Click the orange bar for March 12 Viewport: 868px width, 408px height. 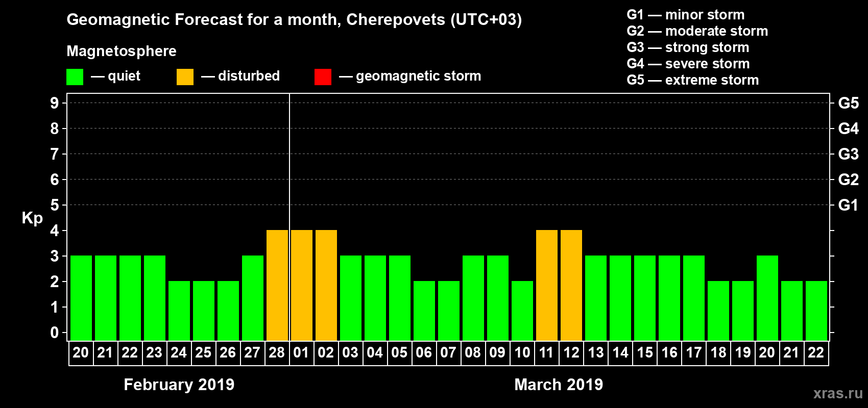coord(571,286)
